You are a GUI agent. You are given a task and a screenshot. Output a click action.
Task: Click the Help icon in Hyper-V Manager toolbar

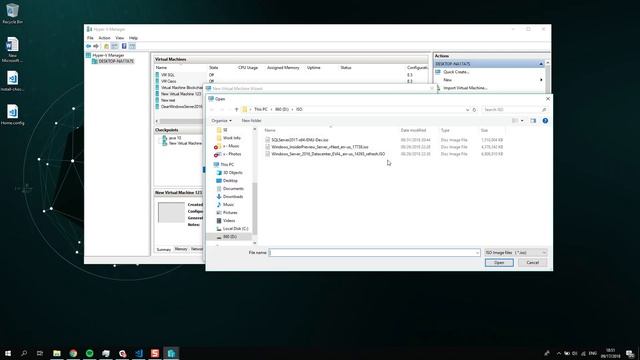124,46
